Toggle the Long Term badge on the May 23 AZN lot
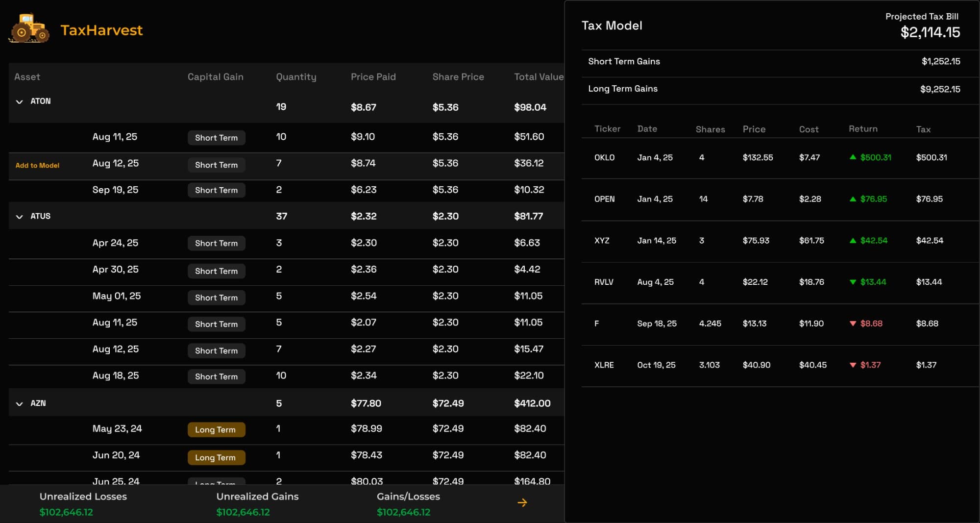 click(216, 429)
